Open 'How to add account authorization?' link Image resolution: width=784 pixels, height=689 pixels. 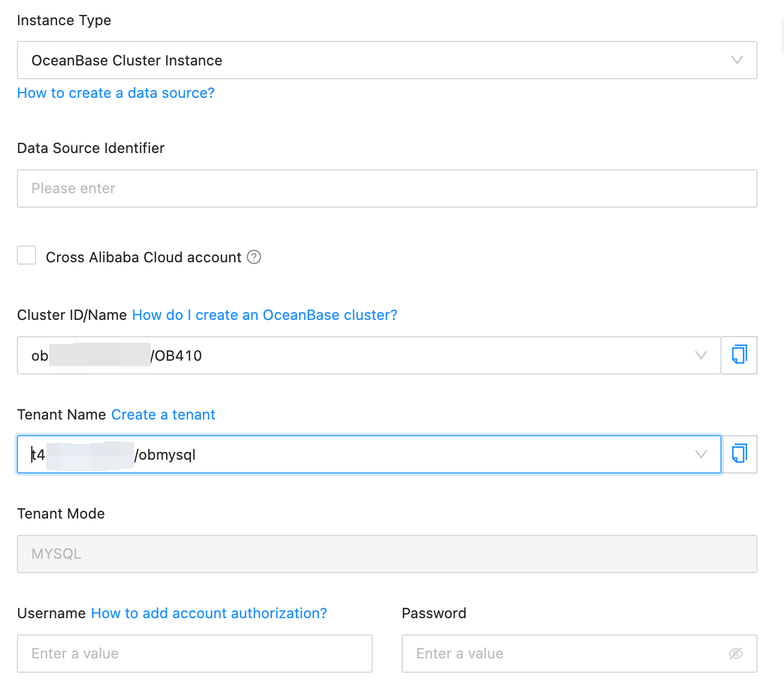click(209, 613)
